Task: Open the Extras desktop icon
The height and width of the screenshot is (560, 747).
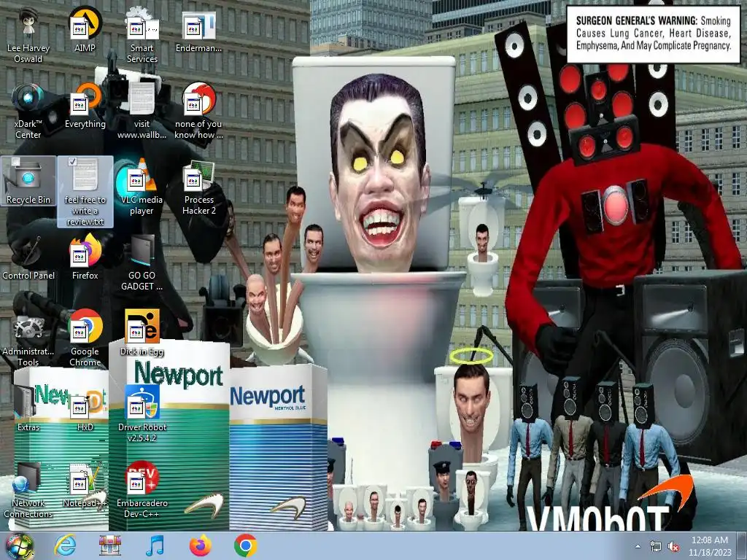Action: (28, 410)
